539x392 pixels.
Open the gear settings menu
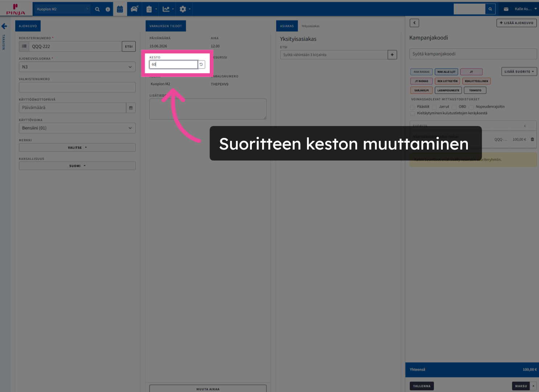[185, 9]
